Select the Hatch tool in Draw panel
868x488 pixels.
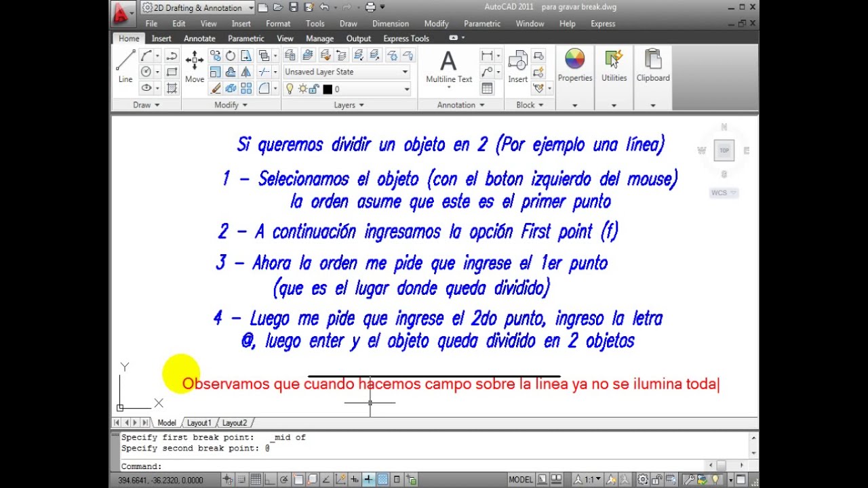172,88
